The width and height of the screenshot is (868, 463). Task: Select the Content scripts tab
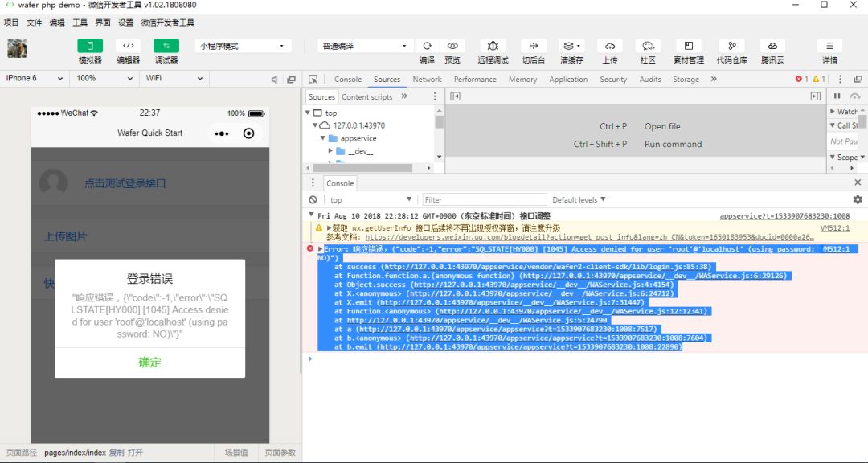coord(366,96)
